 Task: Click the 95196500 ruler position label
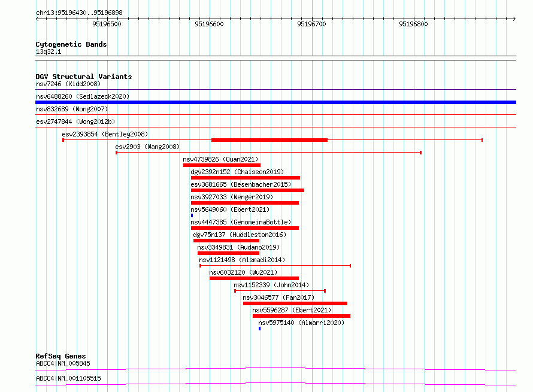coord(107,24)
